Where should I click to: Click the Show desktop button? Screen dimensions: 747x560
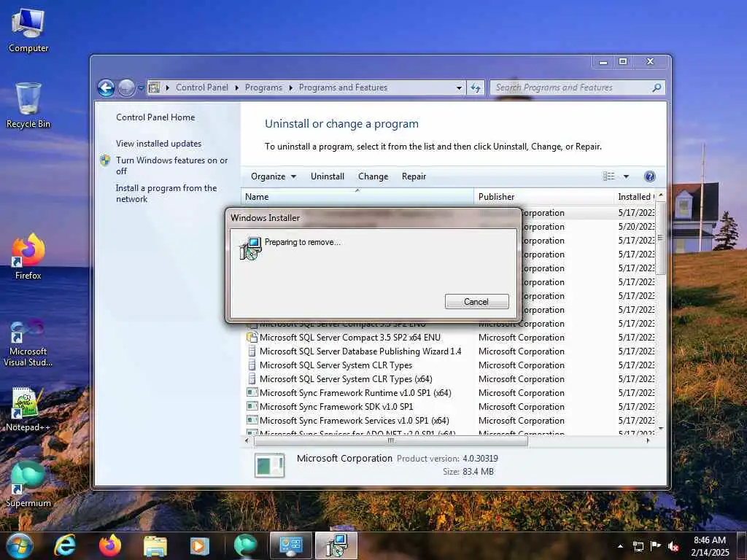(743, 545)
